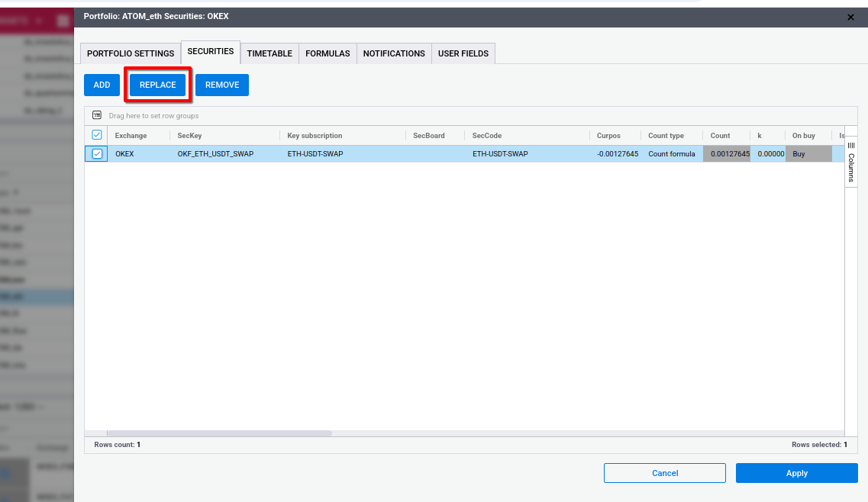Click the SecBoard column header

click(428, 136)
